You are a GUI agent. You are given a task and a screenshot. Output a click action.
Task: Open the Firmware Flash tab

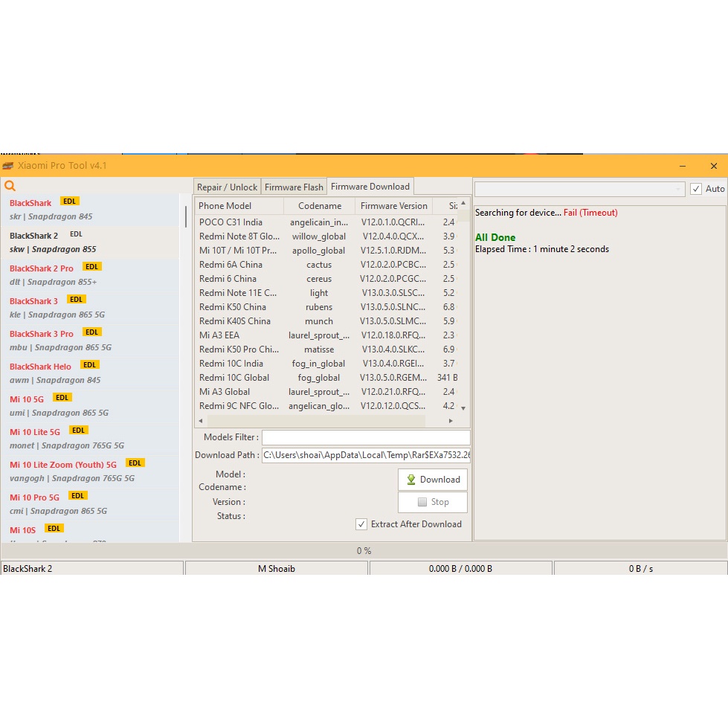(x=294, y=187)
